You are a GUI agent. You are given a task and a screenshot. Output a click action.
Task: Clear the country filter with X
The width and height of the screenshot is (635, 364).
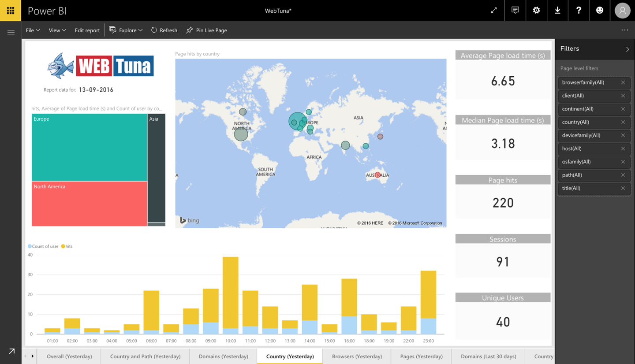(623, 122)
